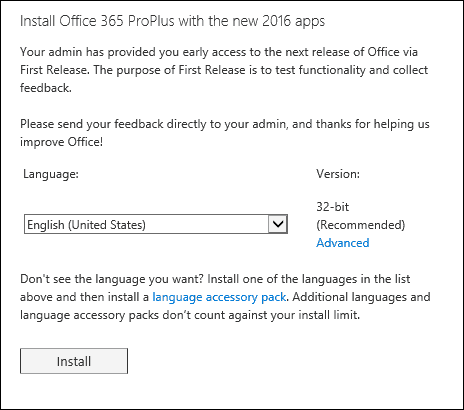
Task: Click the Install button
Action: (x=74, y=361)
